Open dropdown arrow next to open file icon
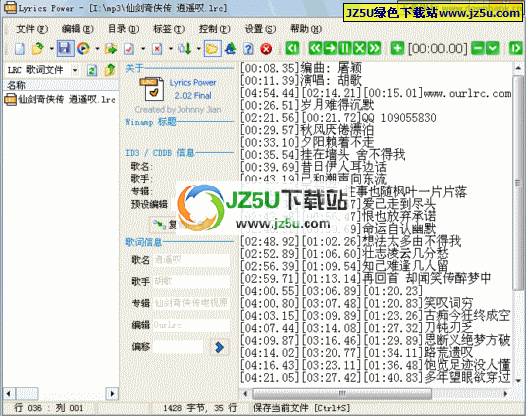This screenshot has height=416, width=526. tap(52, 49)
